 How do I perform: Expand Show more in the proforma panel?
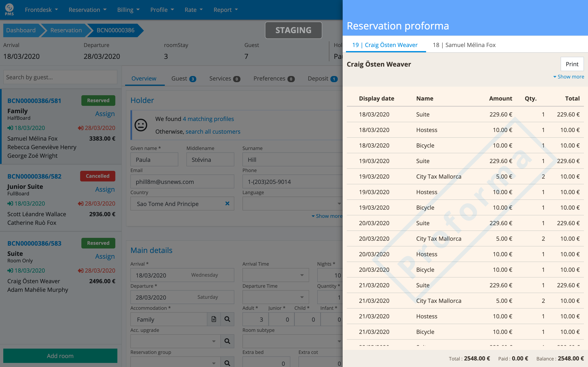[x=568, y=77]
